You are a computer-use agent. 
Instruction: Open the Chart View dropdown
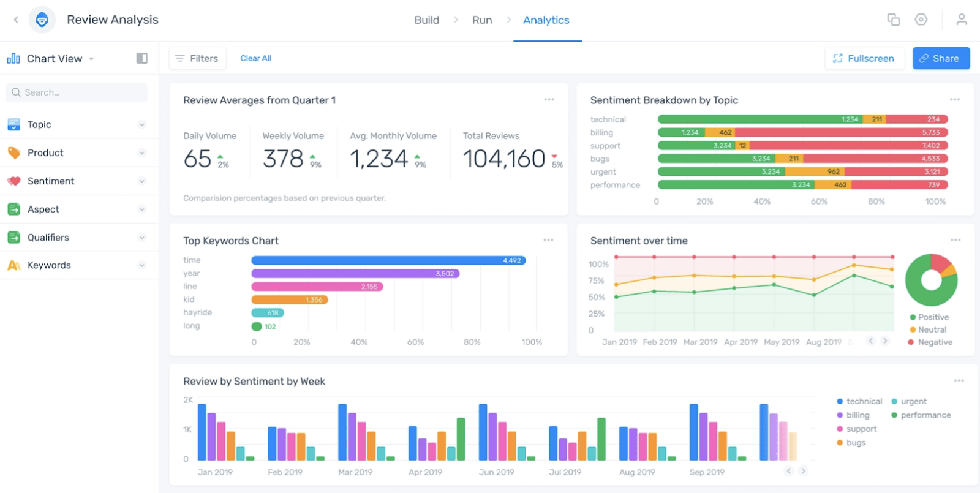point(91,59)
